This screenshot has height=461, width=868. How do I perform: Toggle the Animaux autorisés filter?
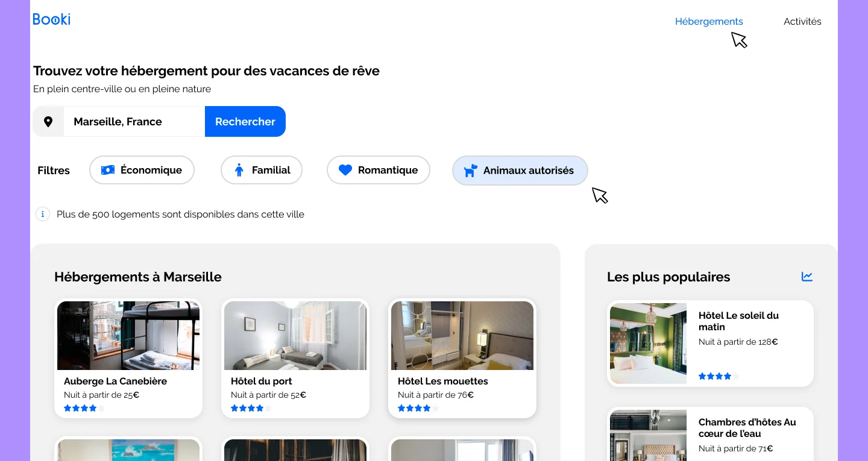pyautogui.click(x=520, y=171)
